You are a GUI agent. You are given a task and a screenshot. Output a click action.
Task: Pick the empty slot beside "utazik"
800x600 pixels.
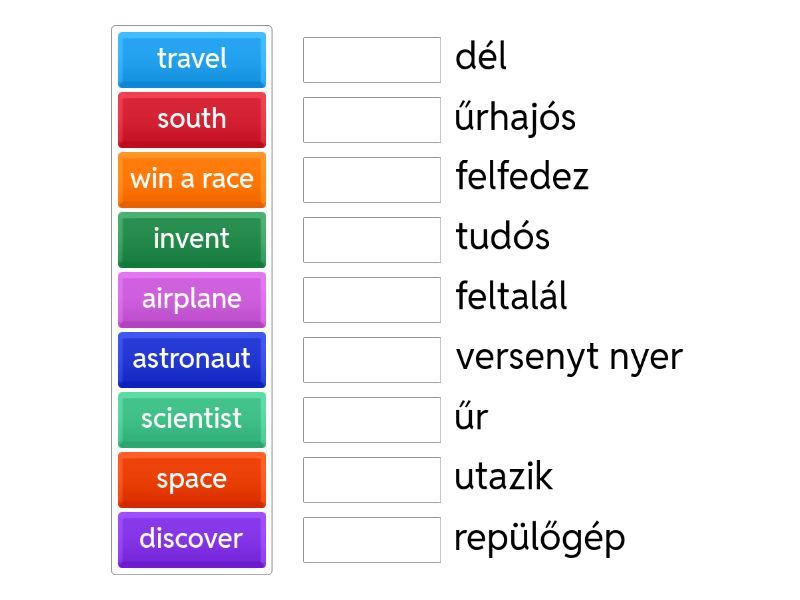(372, 480)
